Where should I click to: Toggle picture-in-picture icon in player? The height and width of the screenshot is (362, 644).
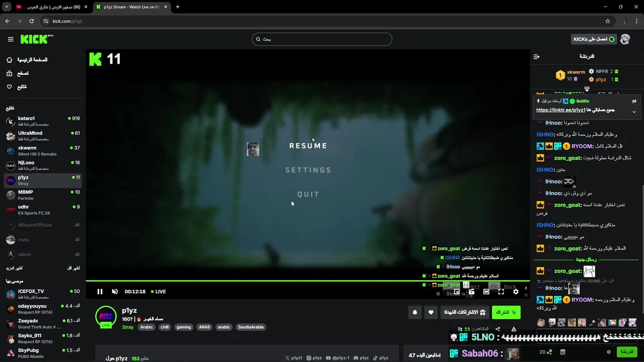tap(457, 292)
